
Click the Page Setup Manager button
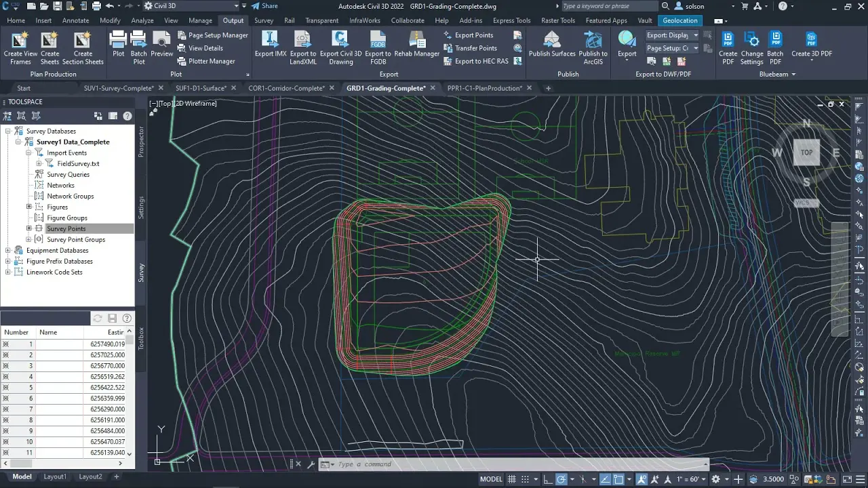(212, 35)
